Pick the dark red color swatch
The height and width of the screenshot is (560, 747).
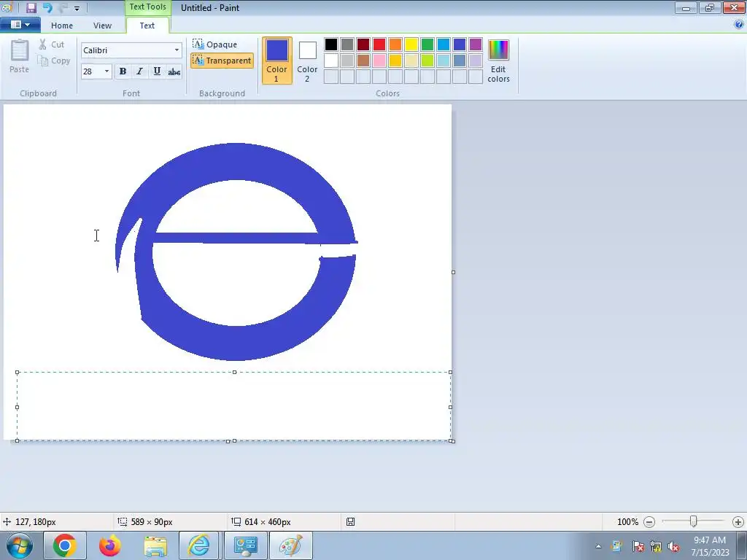tap(363, 44)
